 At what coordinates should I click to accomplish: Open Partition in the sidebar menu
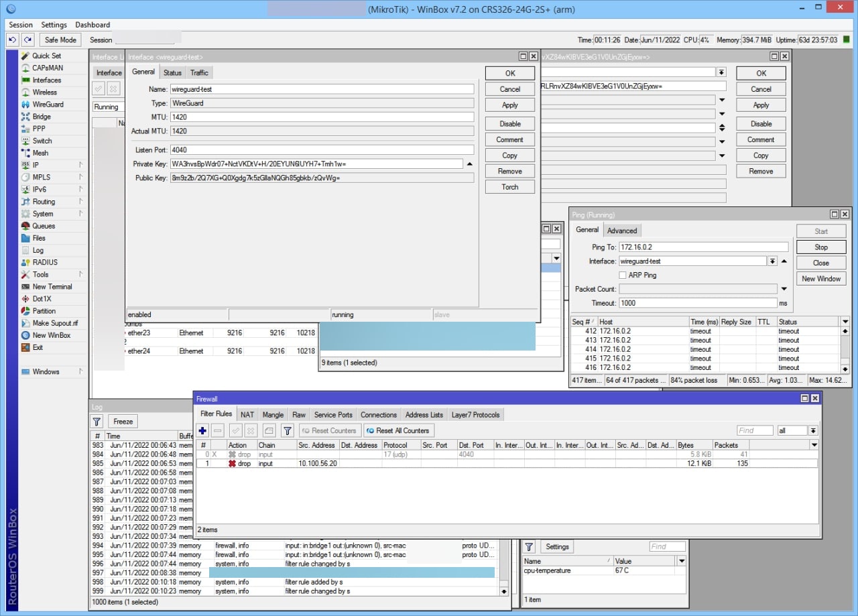click(x=44, y=311)
